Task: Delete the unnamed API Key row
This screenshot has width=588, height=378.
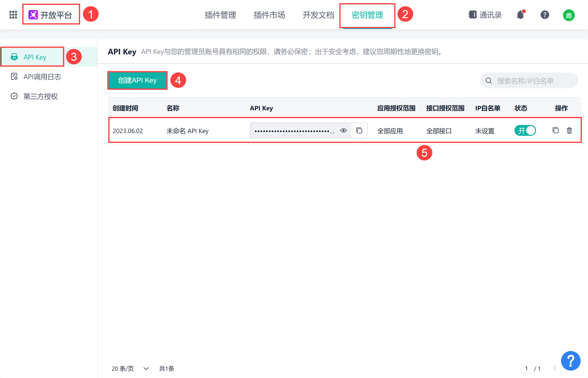Action: [x=569, y=130]
